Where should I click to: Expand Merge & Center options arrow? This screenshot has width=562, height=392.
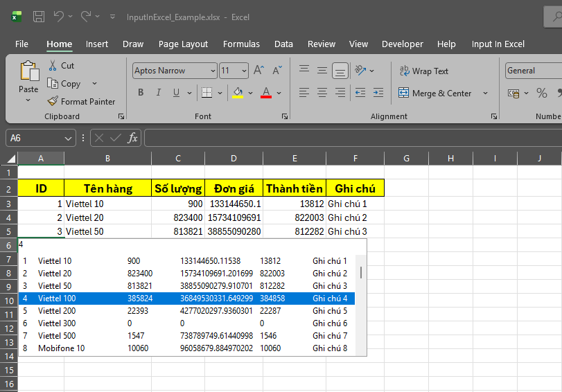point(485,93)
